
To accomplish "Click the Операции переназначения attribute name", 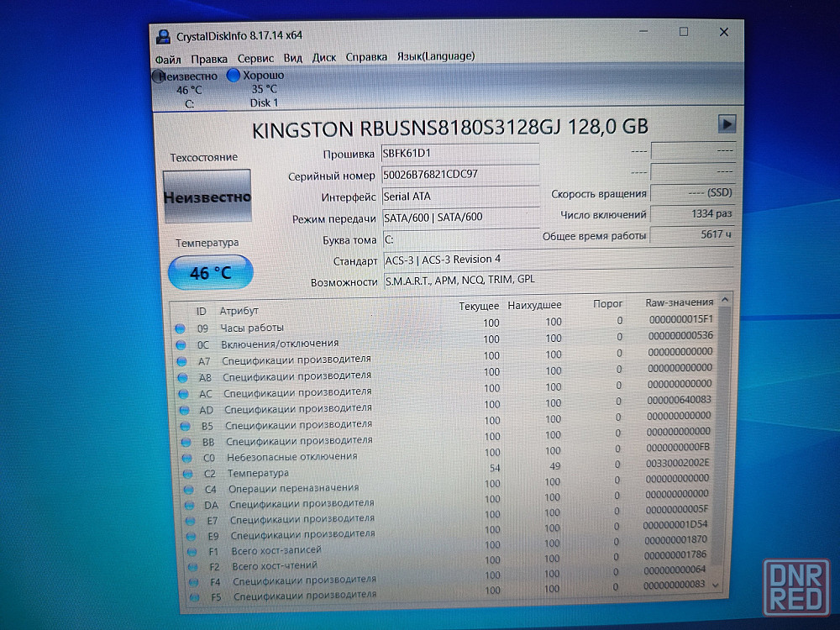I will click(293, 488).
